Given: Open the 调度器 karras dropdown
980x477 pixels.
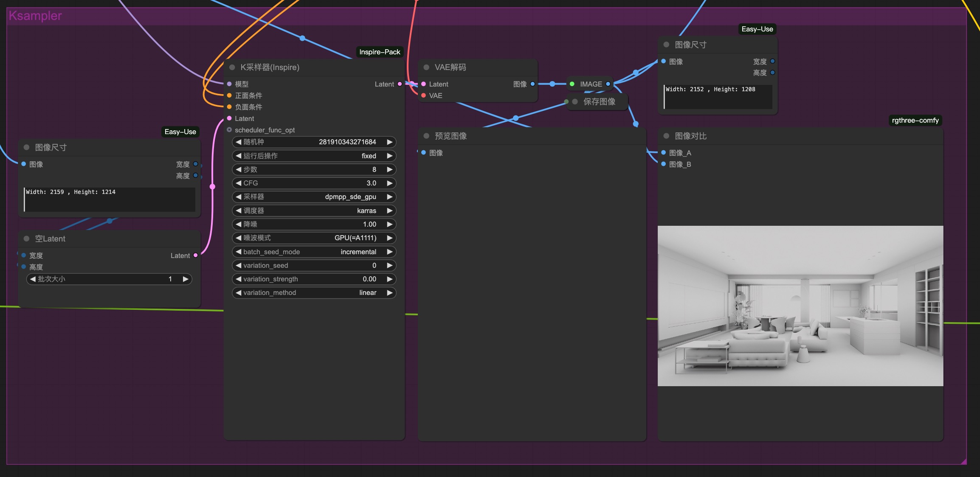Looking at the screenshot, I should (x=314, y=211).
